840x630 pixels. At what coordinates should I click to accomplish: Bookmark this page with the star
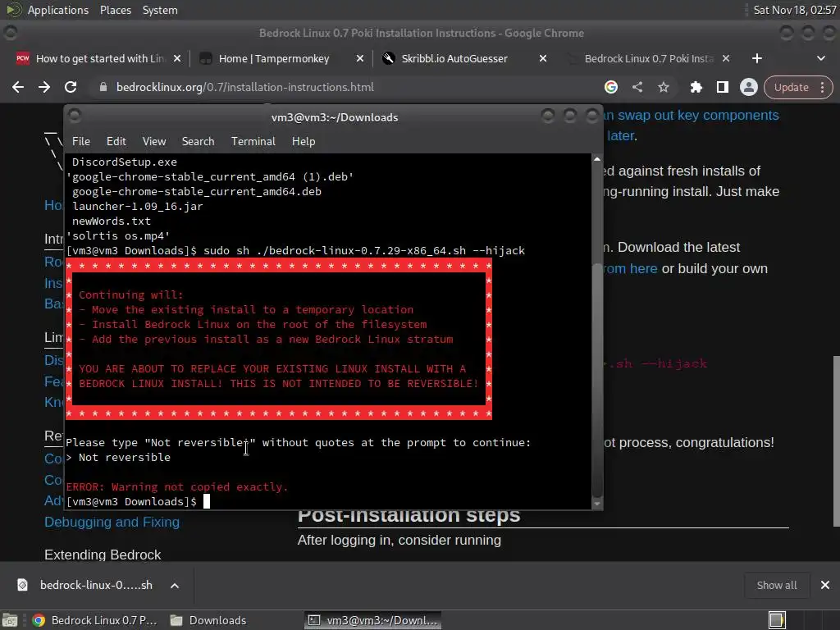(663, 87)
